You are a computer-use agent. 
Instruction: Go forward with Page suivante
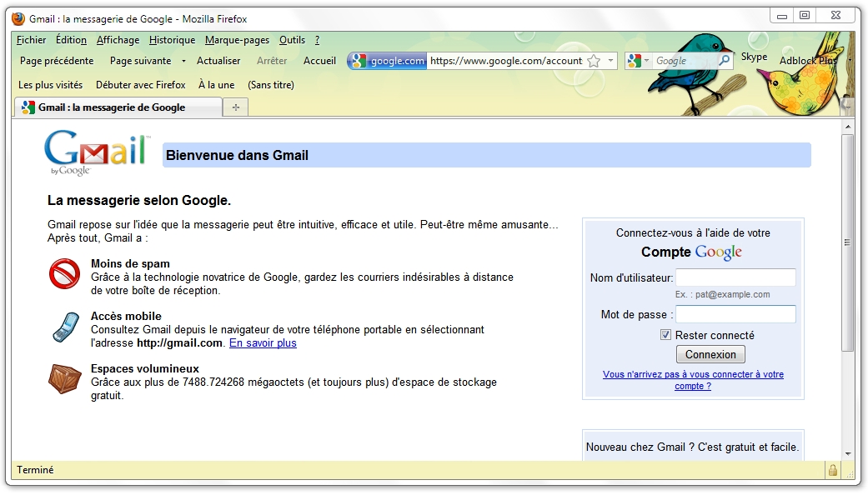tap(141, 61)
